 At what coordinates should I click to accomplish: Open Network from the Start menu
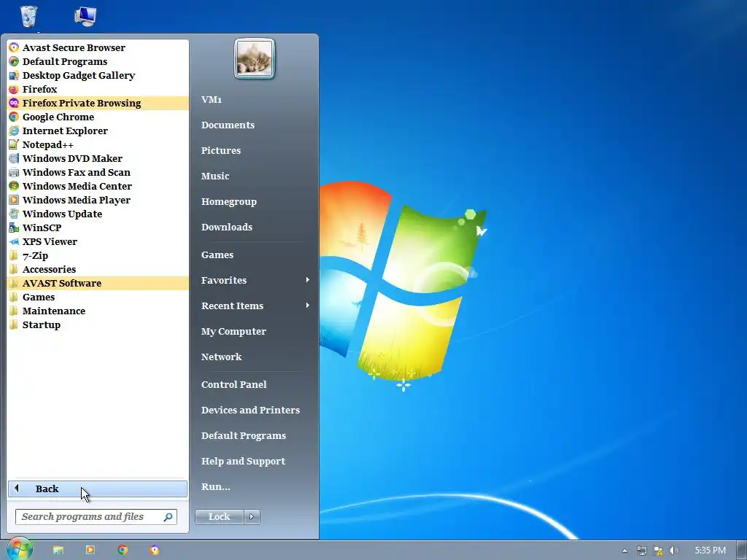pos(221,357)
